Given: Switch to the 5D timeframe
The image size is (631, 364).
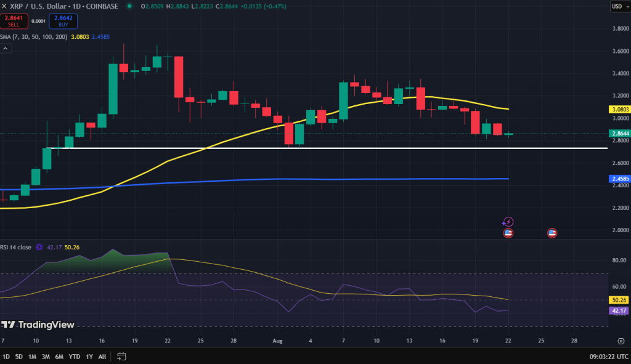Looking at the screenshot, I should 18,356.
